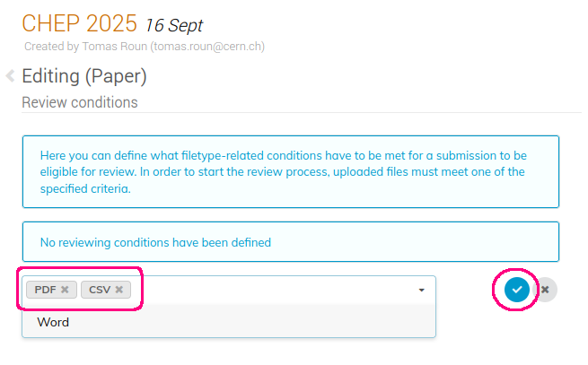Confirm the condition with the blue checkmark button
Viewport: 588px width, 365px height.
[x=516, y=290]
